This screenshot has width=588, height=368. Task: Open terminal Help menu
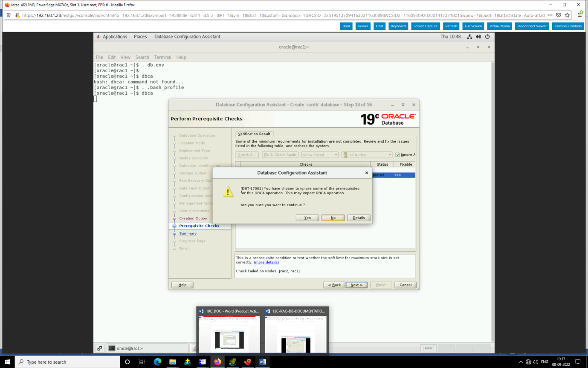tap(181, 57)
